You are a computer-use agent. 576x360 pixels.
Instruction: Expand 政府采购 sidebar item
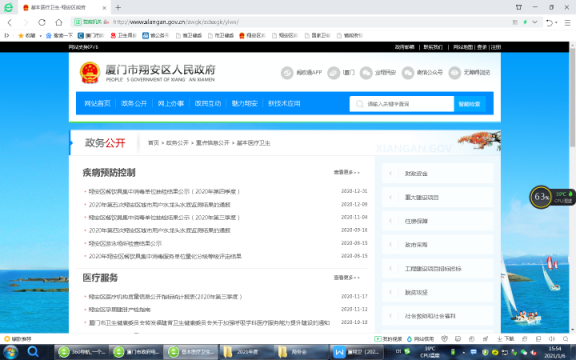point(438,245)
